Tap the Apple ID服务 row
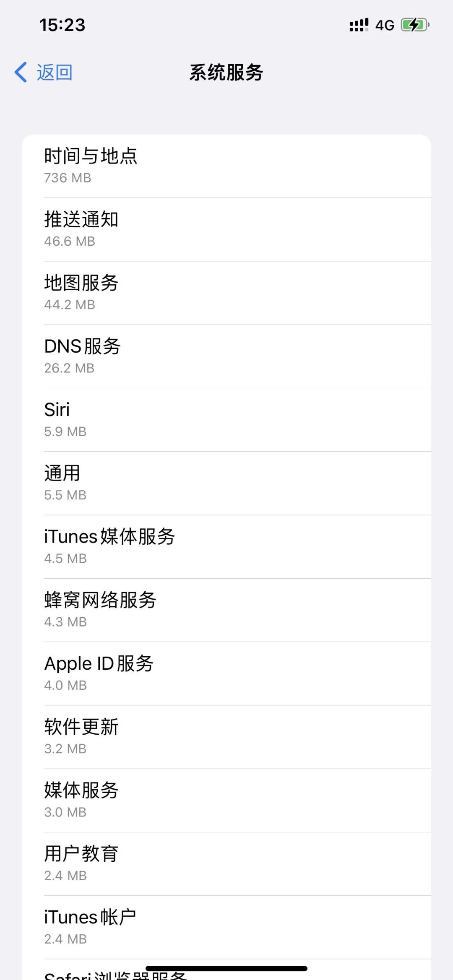The height and width of the screenshot is (980, 453). click(226, 673)
